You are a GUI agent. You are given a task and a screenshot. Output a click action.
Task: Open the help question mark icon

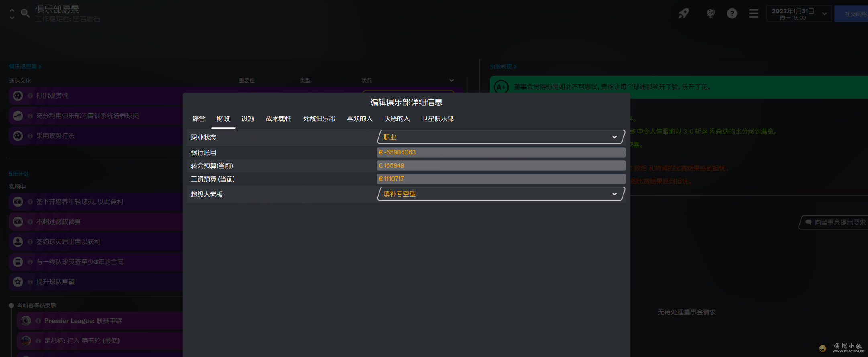[x=732, y=14]
